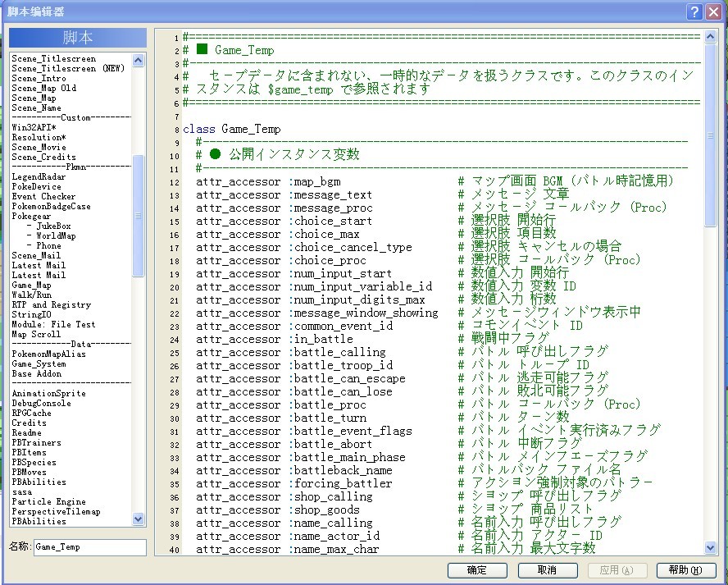Select the Walk/Run script
The width and height of the screenshot is (728, 585).
[32, 295]
